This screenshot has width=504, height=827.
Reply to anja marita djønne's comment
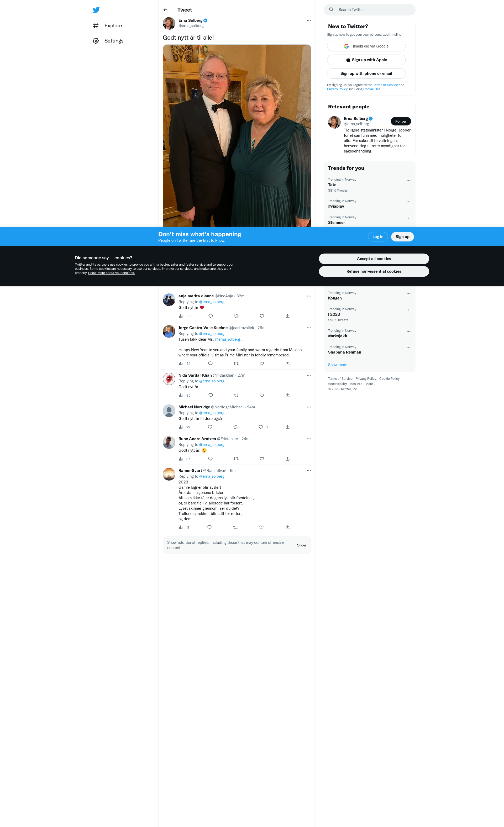point(211,316)
